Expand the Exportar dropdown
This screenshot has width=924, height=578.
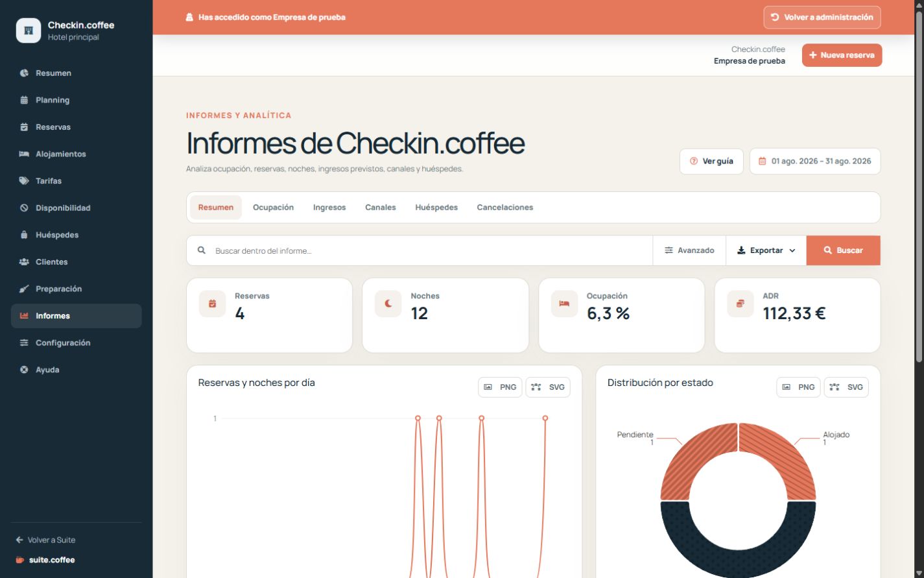coord(766,250)
